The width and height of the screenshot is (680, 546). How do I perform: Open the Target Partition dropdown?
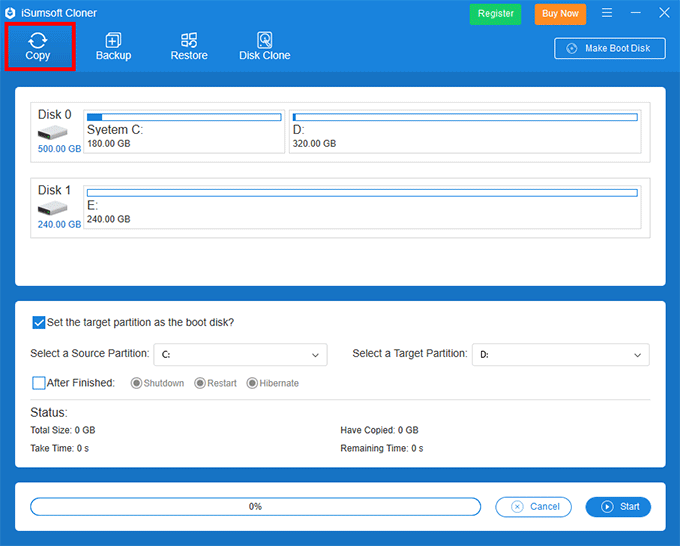(560, 355)
